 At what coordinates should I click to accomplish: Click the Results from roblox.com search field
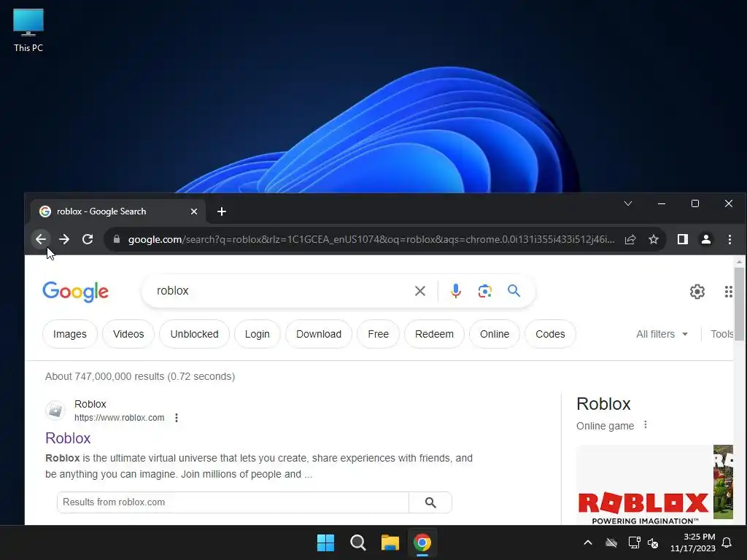[233, 502]
